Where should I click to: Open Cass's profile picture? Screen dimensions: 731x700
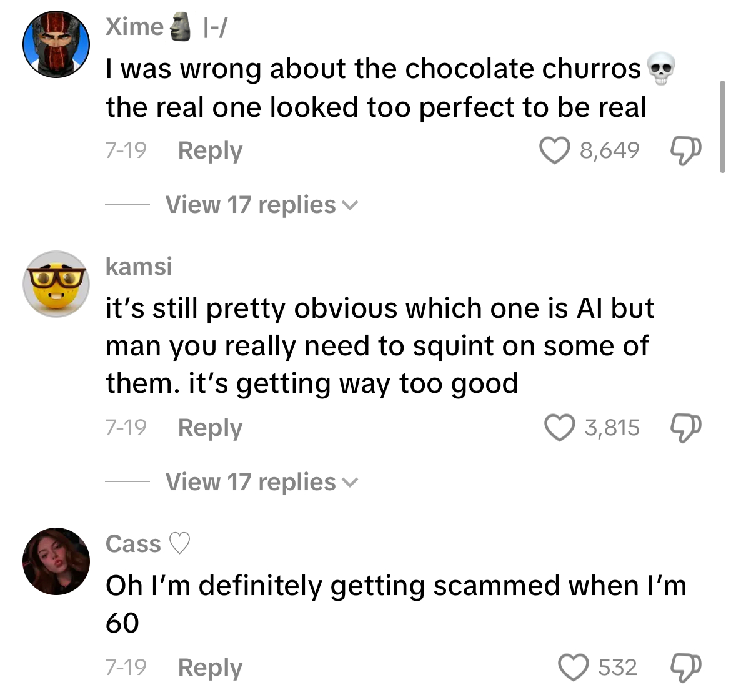(56, 561)
